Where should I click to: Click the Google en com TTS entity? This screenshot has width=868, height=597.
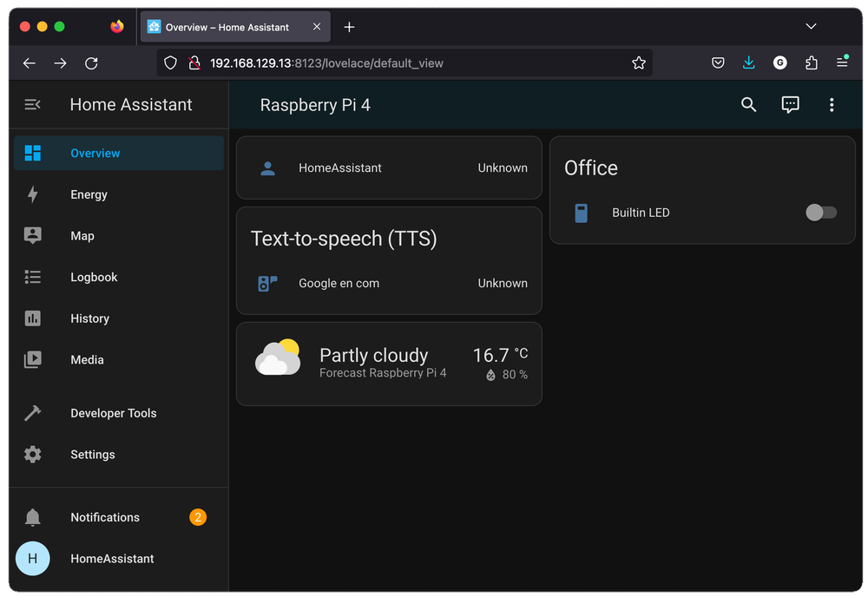[x=339, y=284]
